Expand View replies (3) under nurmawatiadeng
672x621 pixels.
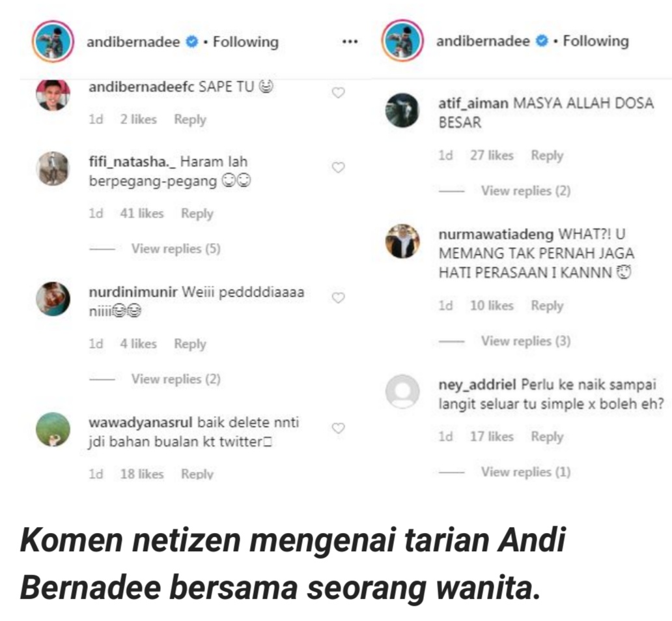tap(525, 341)
